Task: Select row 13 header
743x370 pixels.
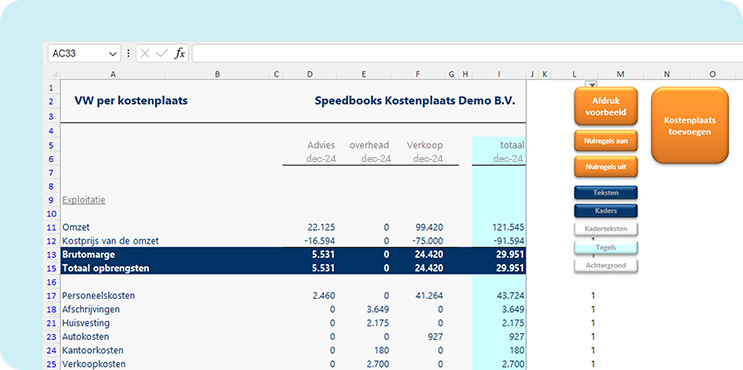Action: 51,255
